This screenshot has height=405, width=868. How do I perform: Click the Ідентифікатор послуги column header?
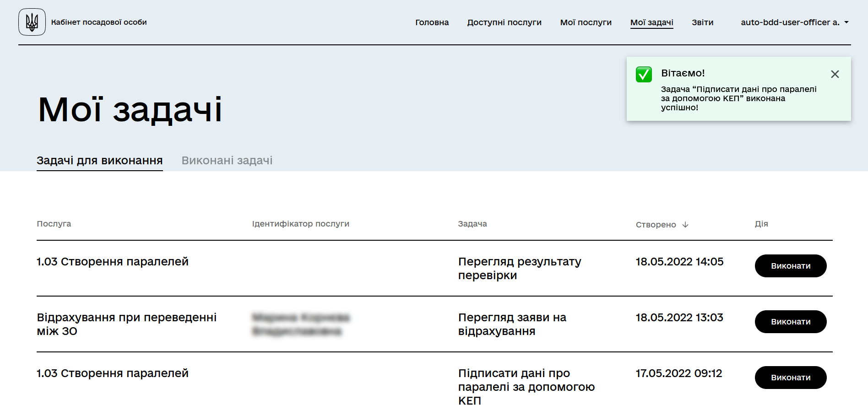click(300, 224)
